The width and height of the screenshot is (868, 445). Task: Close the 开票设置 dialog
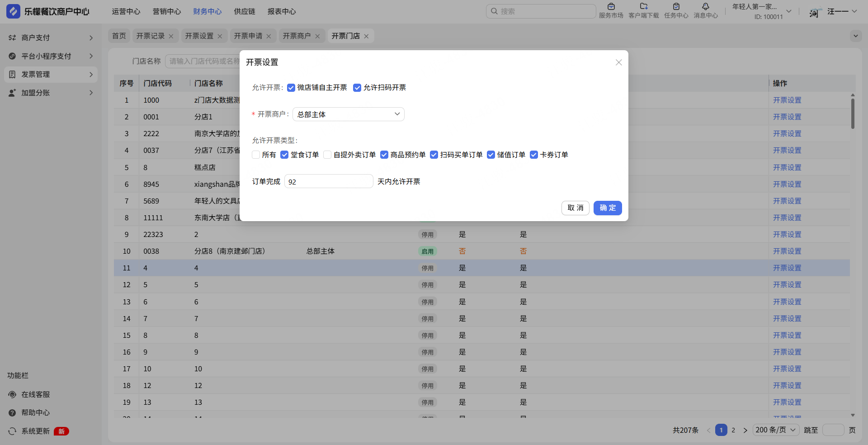(619, 62)
